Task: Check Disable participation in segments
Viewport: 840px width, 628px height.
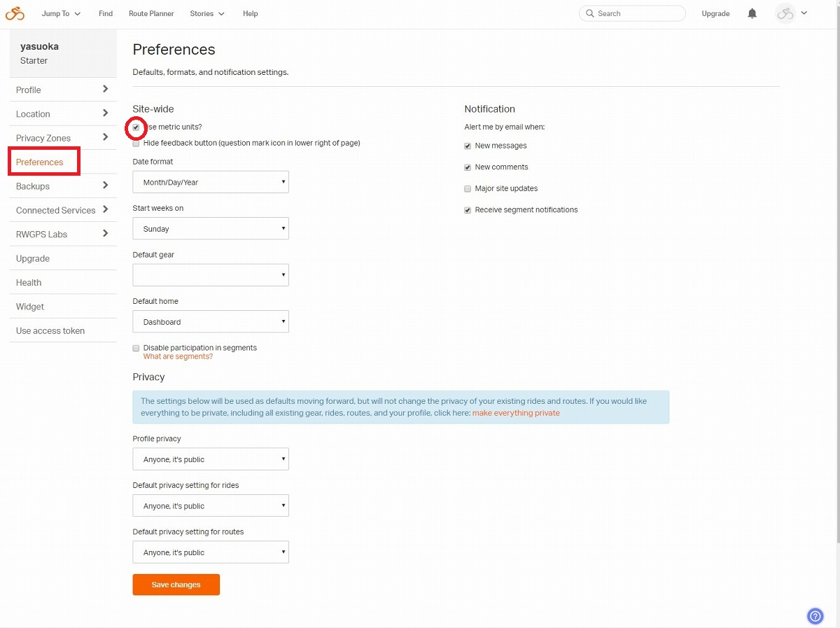Action: 136,348
